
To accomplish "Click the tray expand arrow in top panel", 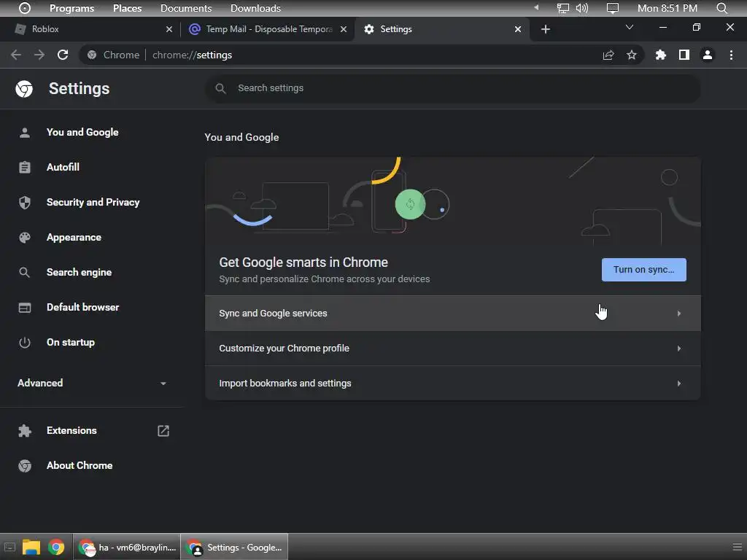I will coord(536,7).
